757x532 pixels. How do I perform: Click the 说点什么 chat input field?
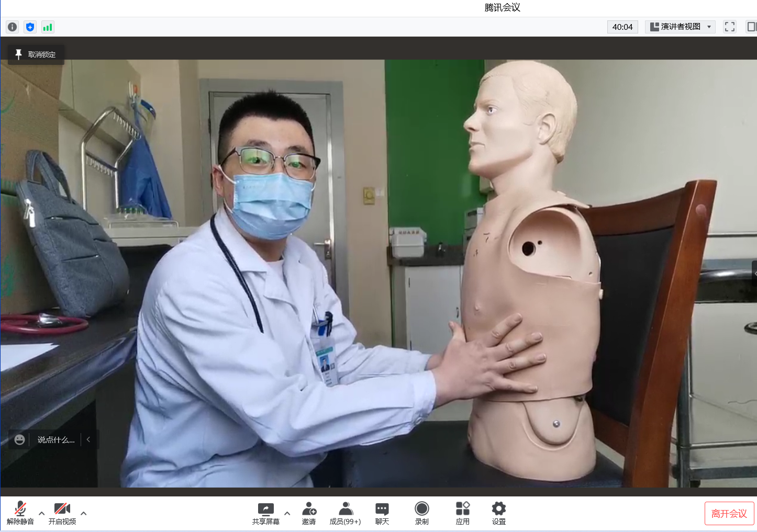pyautogui.click(x=56, y=440)
